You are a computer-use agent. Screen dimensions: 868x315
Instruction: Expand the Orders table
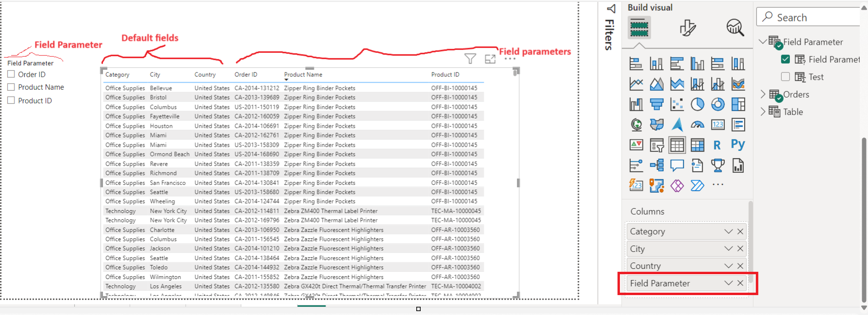[x=763, y=94]
